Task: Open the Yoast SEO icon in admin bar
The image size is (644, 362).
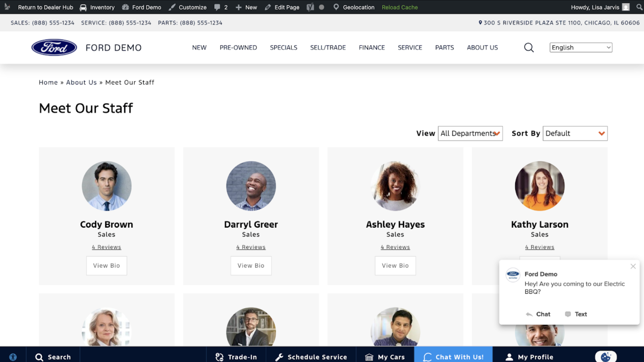Action: tap(310, 7)
